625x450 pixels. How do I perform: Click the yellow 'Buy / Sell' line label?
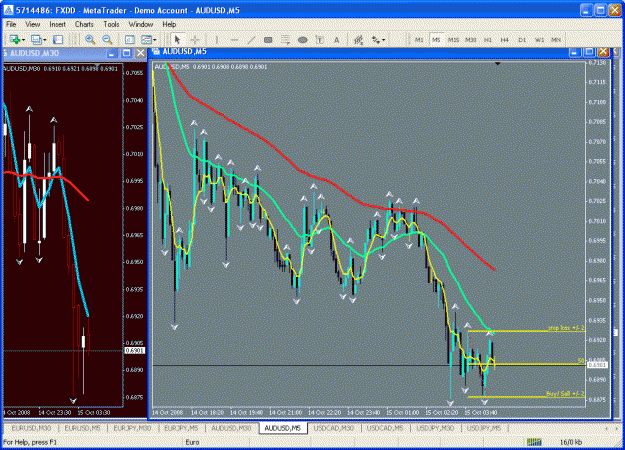pyautogui.click(x=565, y=394)
